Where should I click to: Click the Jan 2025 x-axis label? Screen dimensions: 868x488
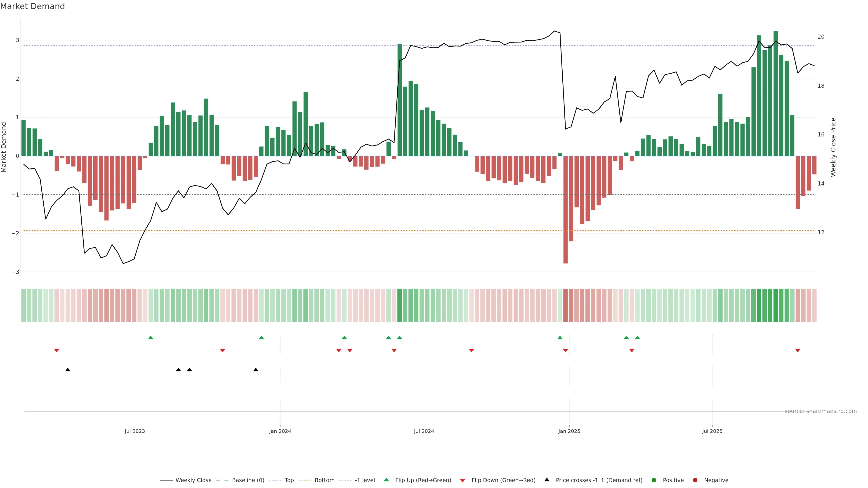point(569,431)
